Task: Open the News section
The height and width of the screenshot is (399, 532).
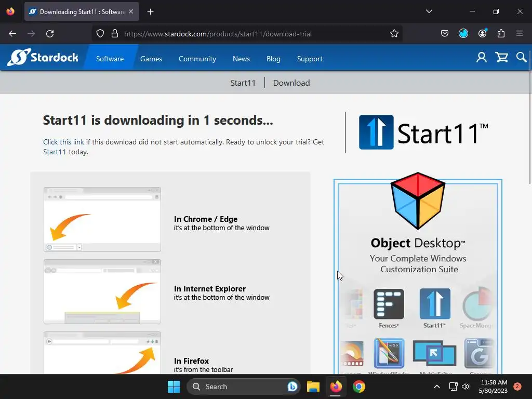Action: point(241,59)
